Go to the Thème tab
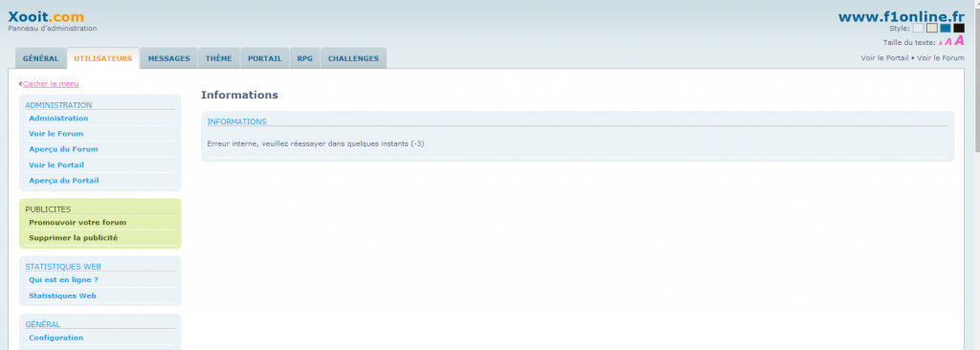 [219, 58]
